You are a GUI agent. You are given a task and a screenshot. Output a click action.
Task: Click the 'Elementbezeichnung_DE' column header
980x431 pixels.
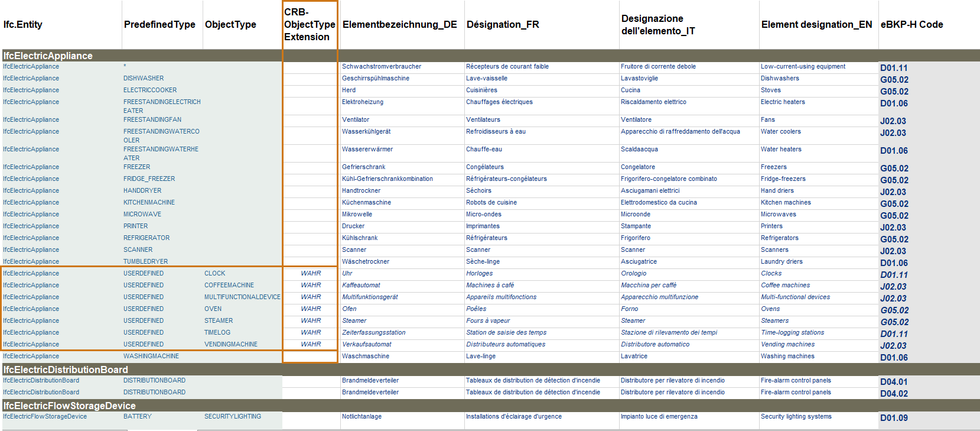(x=400, y=24)
